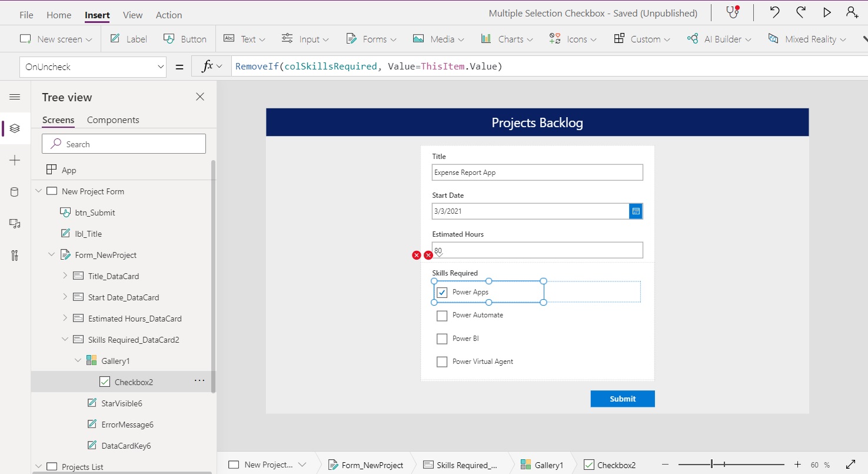Switch to the Components tab
Viewport: 868px width, 474px height.
(113, 120)
